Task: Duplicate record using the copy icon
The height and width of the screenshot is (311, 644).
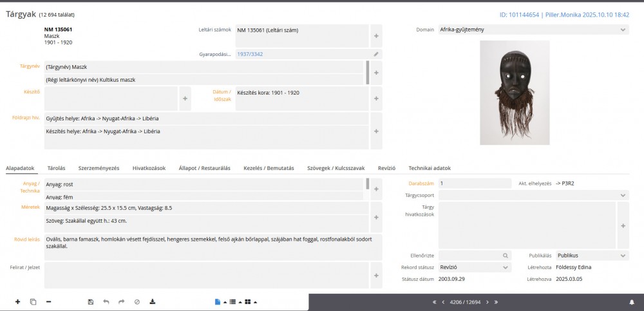Action: [33, 301]
